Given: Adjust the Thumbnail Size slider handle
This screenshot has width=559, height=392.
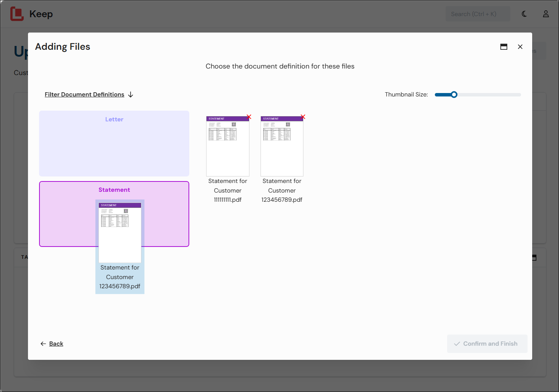Looking at the screenshot, I should 454,95.
